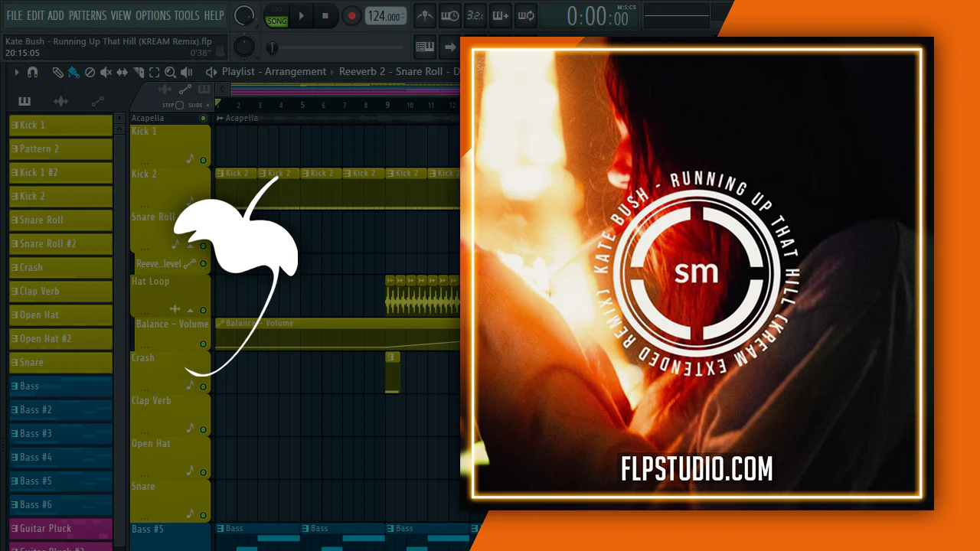Click the waveform icon on Hat Loop track
The width and height of the screenshot is (980, 551).
point(175,309)
